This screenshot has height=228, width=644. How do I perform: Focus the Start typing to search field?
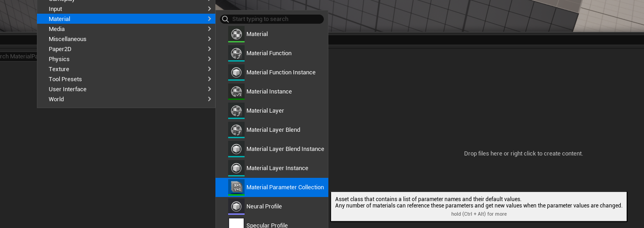pyautogui.click(x=272, y=19)
